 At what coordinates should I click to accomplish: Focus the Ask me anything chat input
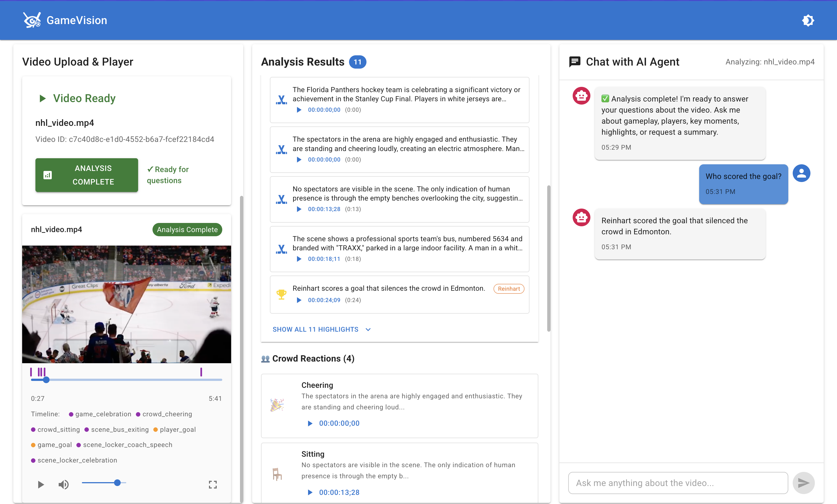pos(678,483)
